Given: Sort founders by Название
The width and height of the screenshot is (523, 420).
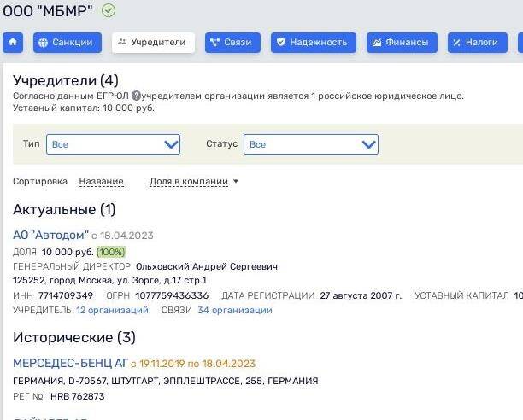Looking at the screenshot, I should pos(101,181).
